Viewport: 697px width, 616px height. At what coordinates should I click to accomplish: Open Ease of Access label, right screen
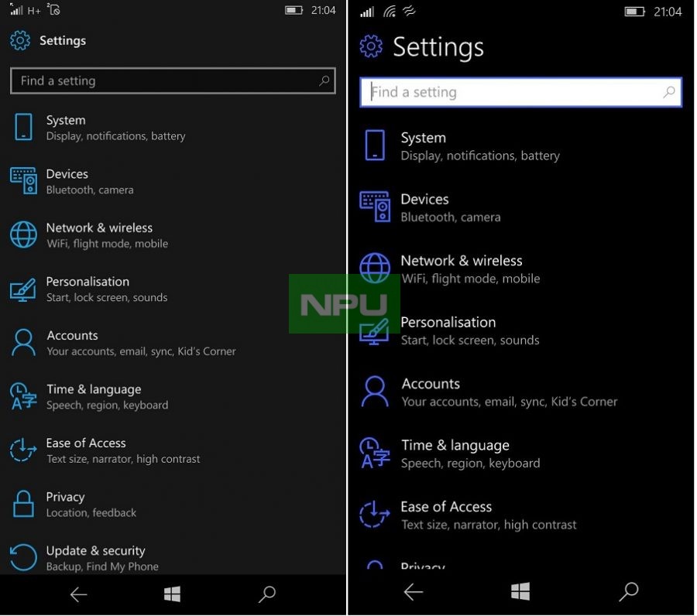coord(446,507)
